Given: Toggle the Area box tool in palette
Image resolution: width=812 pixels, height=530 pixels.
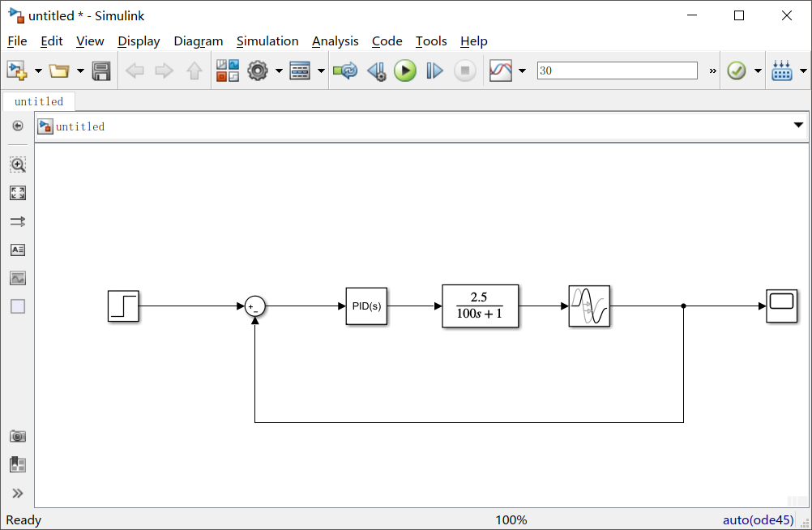Looking at the screenshot, I should pyautogui.click(x=18, y=306).
